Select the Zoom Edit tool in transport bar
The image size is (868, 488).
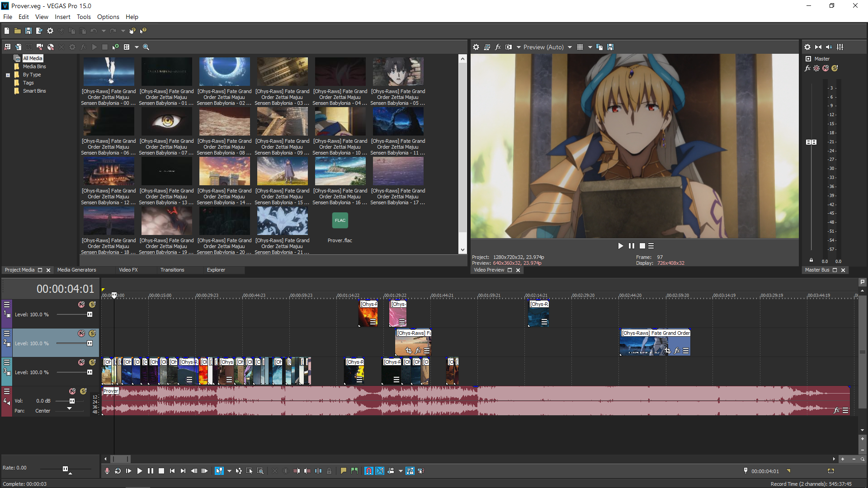tap(260, 471)
